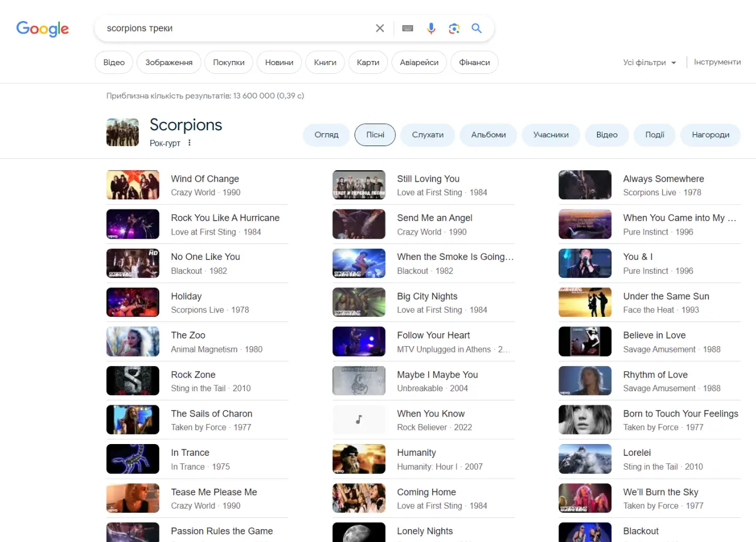
Task: Open the song Big City Nights
Action: [x=424, y=302]
